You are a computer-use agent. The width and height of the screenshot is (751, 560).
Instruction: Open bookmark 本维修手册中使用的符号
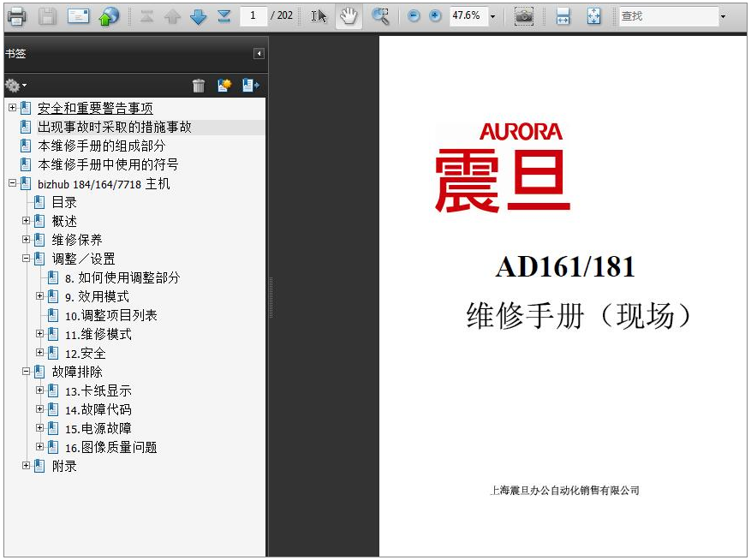point(108,164)
